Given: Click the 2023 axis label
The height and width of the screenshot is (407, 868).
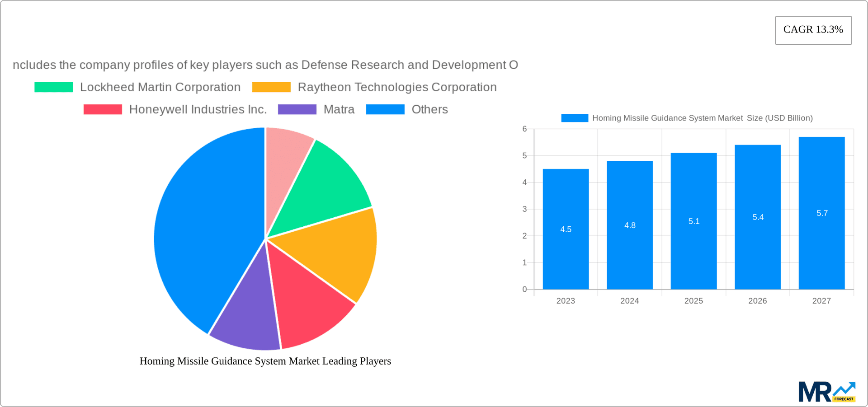Looking at the screenshot, I should 566,301.
